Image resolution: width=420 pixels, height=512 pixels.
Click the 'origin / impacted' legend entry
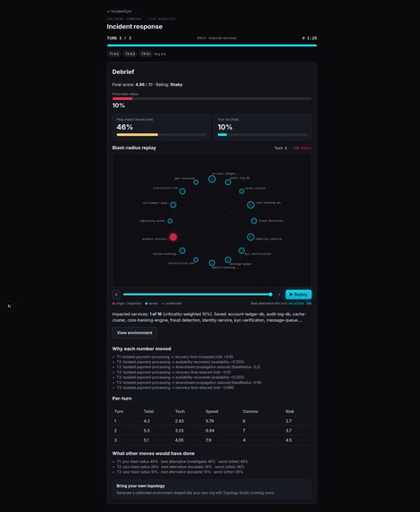pos(127,303)
